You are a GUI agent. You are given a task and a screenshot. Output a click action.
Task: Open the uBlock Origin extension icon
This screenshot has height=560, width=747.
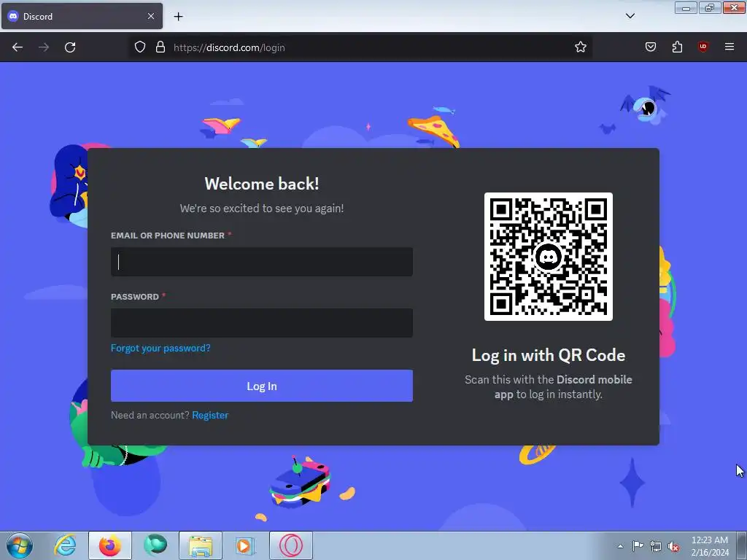[703, 47]
